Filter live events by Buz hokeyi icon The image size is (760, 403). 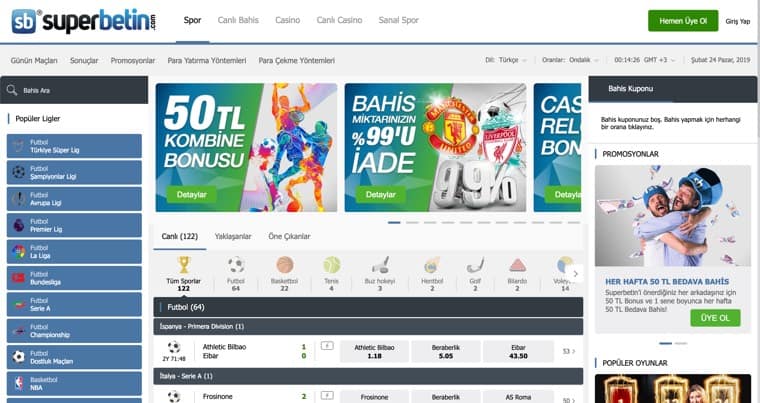click(380, 265)
